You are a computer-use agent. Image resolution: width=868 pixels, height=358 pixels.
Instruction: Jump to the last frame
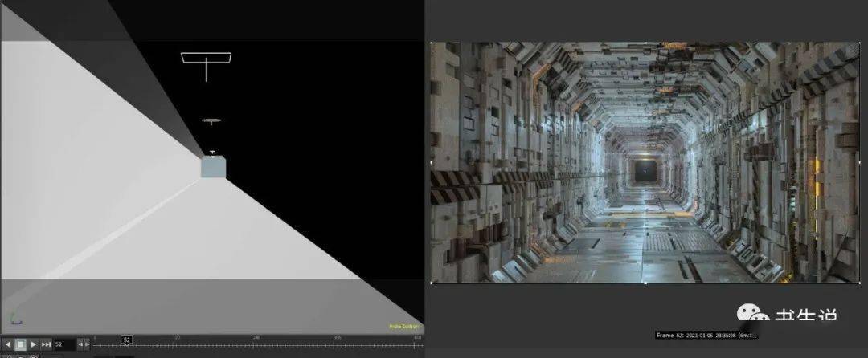click(x=47, y=344)
